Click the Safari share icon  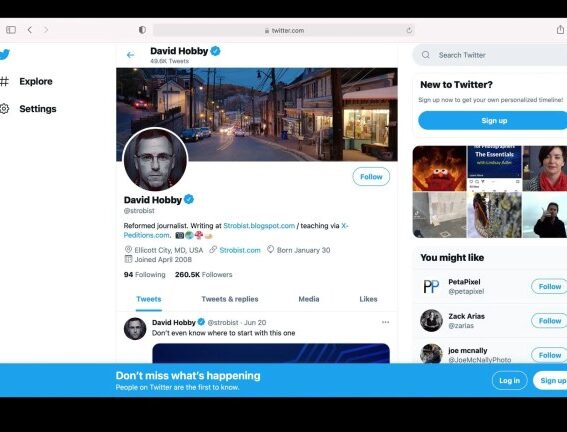coord(560,29)
